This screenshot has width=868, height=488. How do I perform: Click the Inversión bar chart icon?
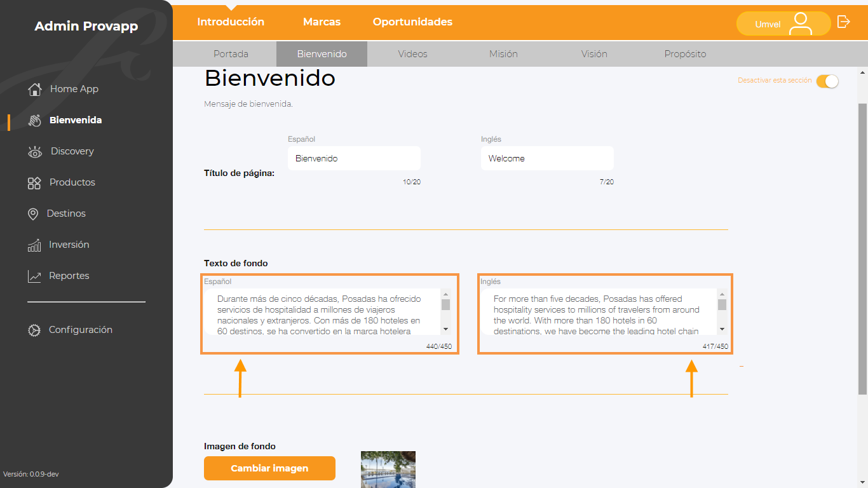pyautogui.click(x=34, y=245)
